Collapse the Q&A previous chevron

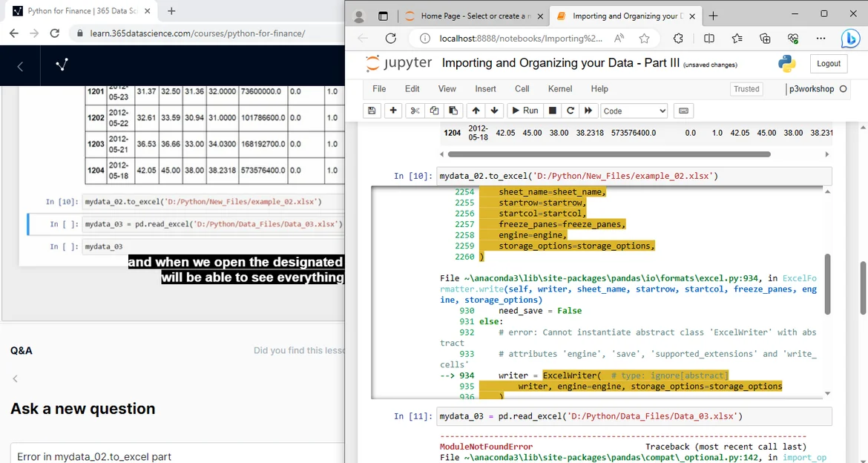point(15,379)
